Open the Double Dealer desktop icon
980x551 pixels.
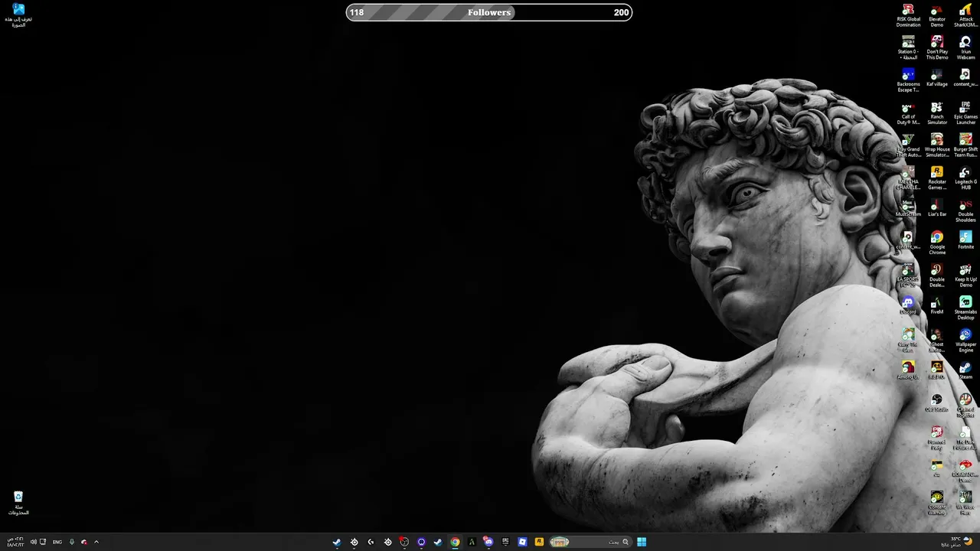(937, 275)
